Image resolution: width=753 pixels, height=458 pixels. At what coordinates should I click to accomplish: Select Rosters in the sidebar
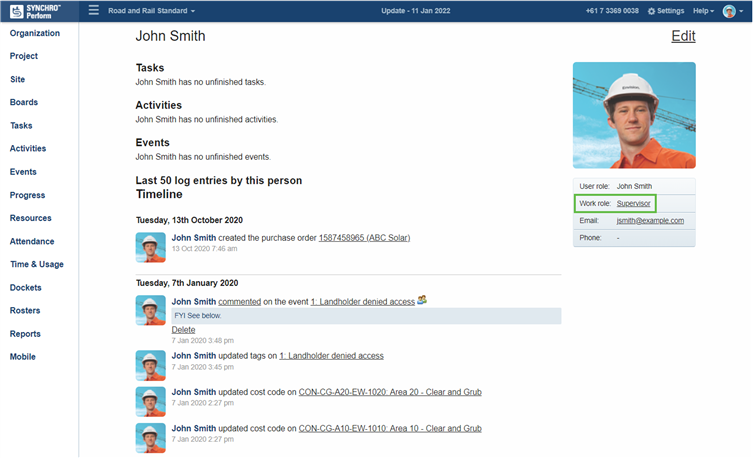pyautogui.click(x=25, y=311)
